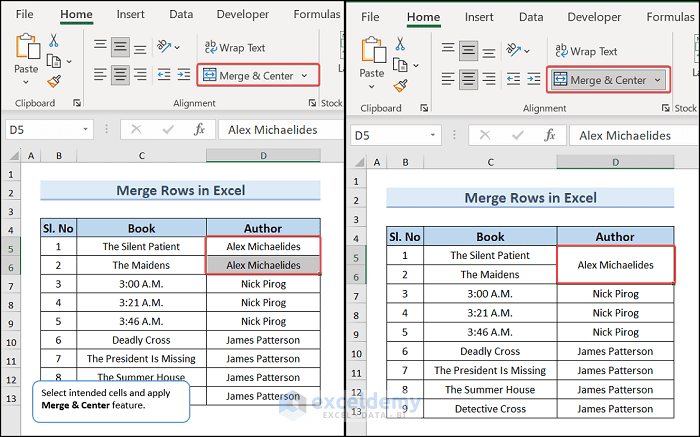The height and width of the screenshot is (437, 700).
Task: Select cell D6 Alex Michaelides in the left window
Action: (x=263, y=265)
